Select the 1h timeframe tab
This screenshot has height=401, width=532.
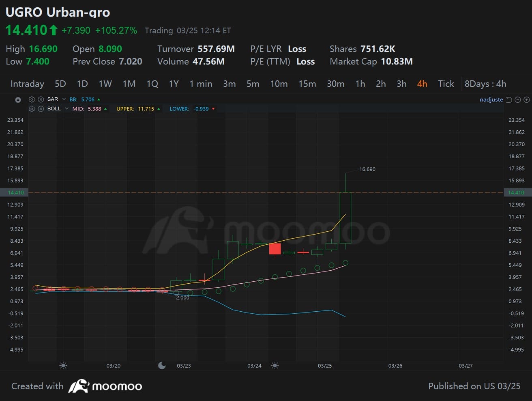[360, 84]
